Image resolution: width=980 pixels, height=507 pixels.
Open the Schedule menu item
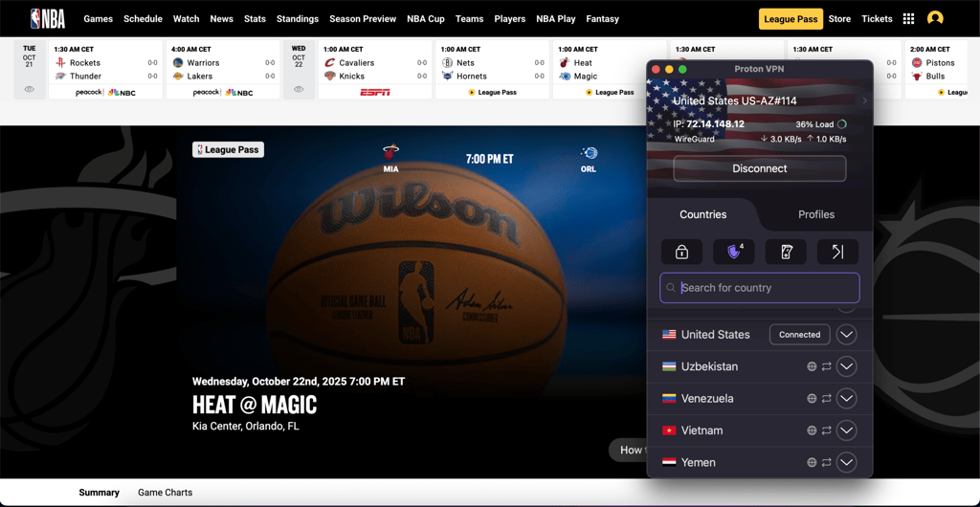pyautogui.click(x=143, y=19)
